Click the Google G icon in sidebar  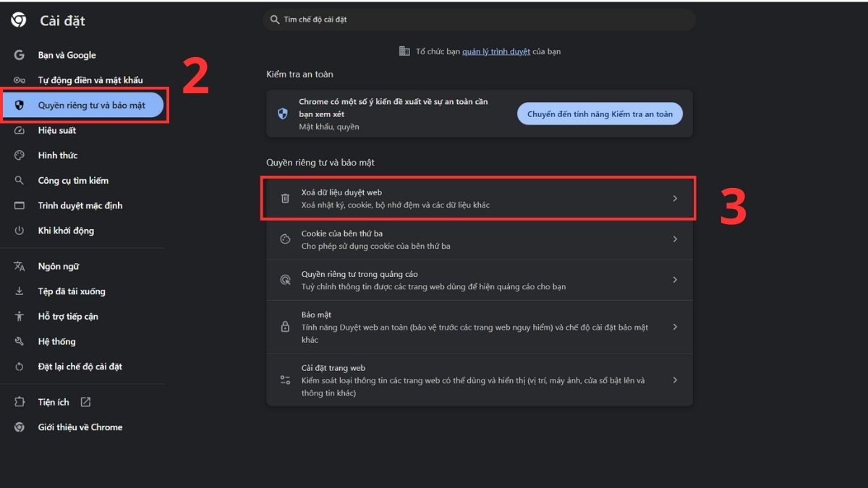point(20,55)
